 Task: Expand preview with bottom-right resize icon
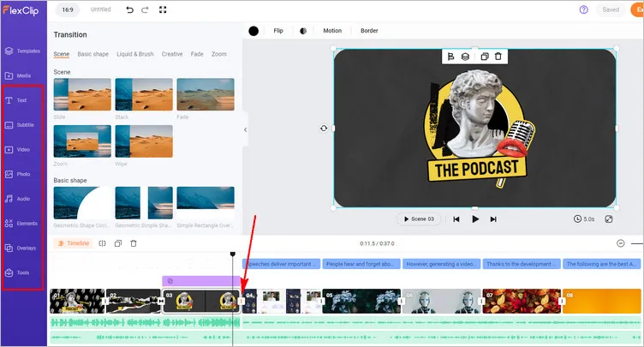pyautogui.click(x=609, y=219)
